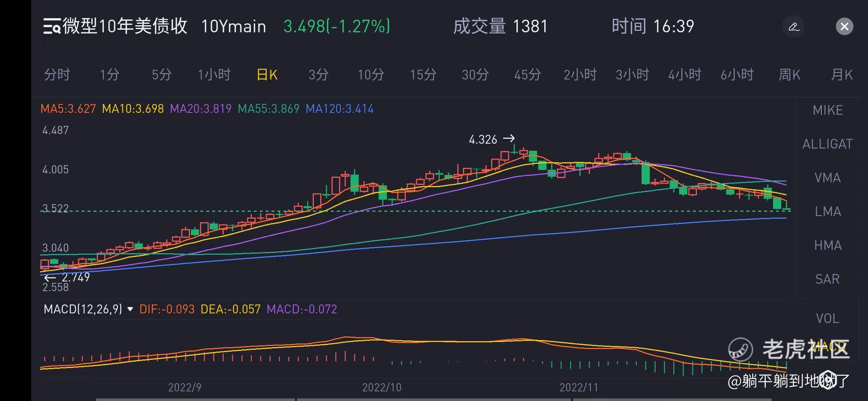Choose the 15分 interval tab
868x401 pixels.
click(x=423, y=75)
